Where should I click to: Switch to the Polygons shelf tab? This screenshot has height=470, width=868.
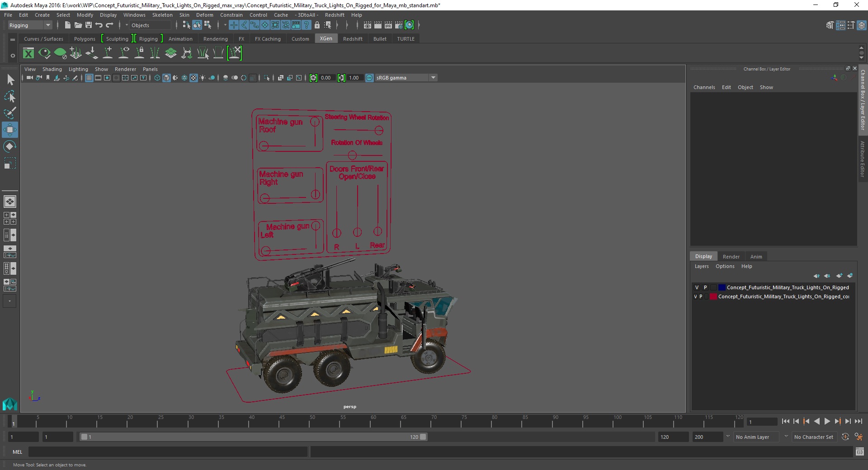[x=85, y=39]
